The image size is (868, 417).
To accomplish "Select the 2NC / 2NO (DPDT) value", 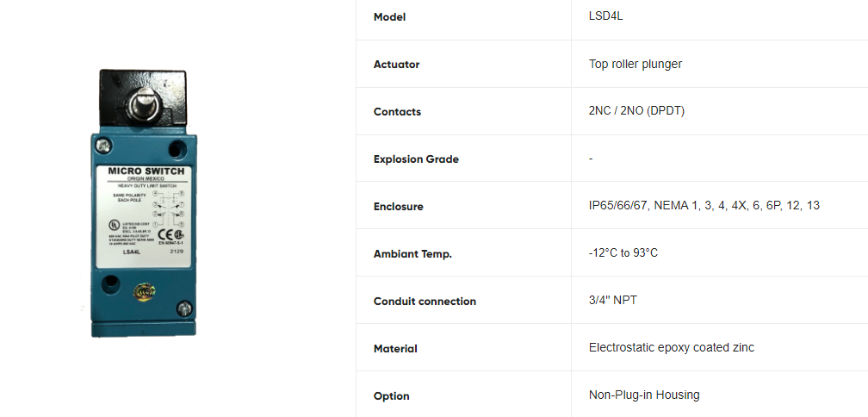I will coord(636,111).
